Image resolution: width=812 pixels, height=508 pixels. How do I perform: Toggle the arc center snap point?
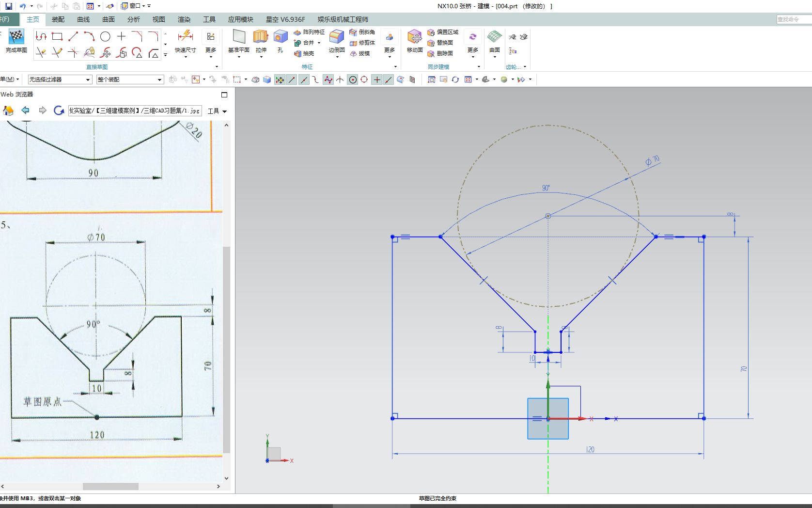[x=352, y=79]
